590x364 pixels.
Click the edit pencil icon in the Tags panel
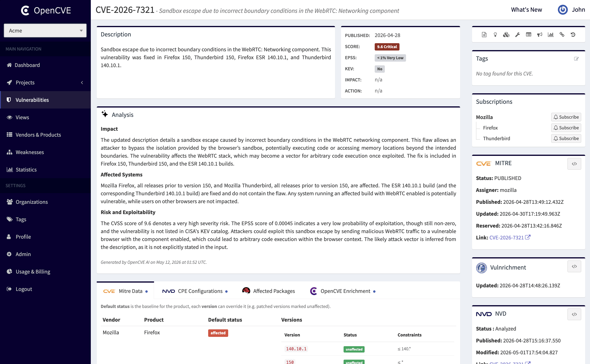click(576, 59)
